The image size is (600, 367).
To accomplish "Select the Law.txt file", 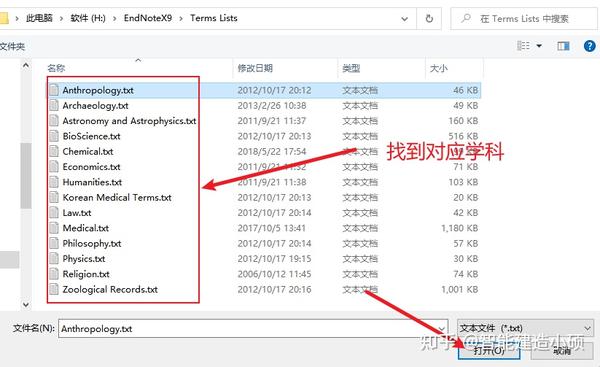I will 77,213.
